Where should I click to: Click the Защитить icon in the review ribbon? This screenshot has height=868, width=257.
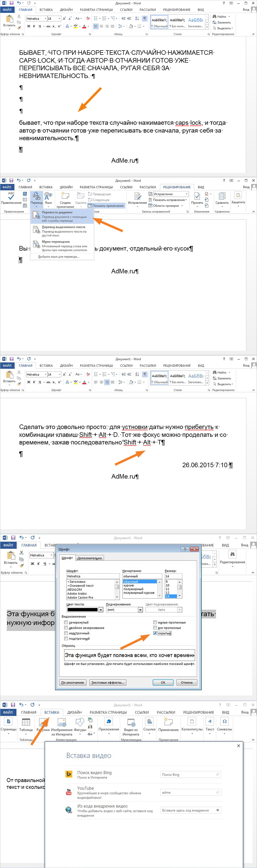[x=238, y=197]
